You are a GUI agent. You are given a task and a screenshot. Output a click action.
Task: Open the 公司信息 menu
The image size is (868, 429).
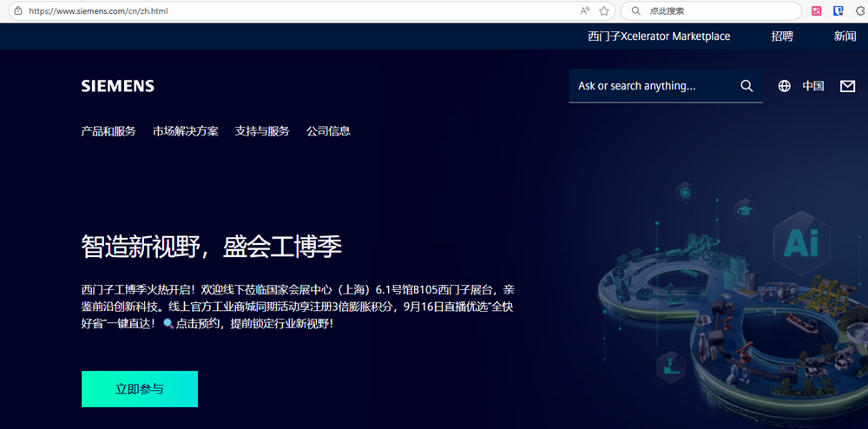328,131
